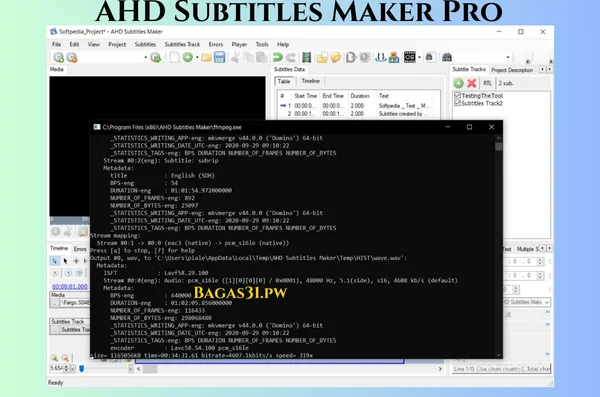Click the green Undo arrow icon

[x=277, y=57]
